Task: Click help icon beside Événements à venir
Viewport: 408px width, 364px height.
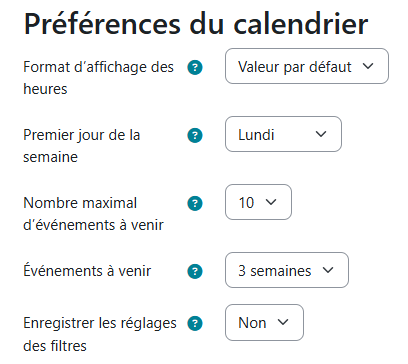Action: (x=195, y=271)
